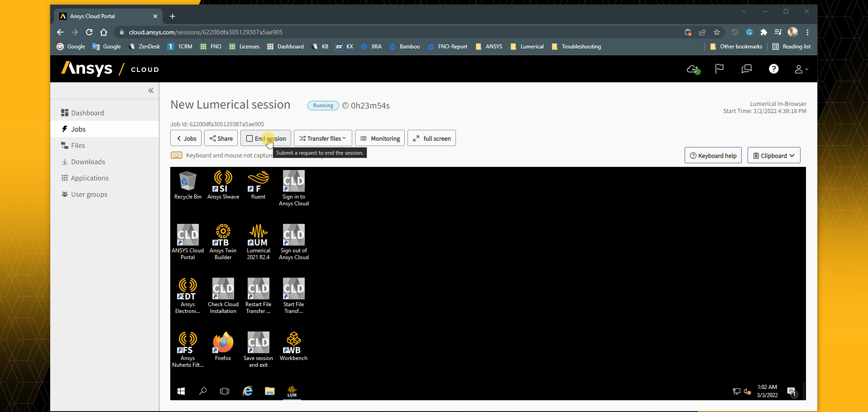The height and width of the screenshot is (412, 868).
Task: Launch Internet Explorer from remote taskbar
Action: coord(247,391)
